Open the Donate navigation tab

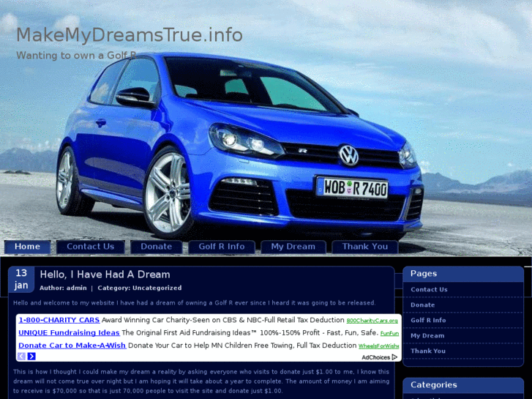(157, 247)
